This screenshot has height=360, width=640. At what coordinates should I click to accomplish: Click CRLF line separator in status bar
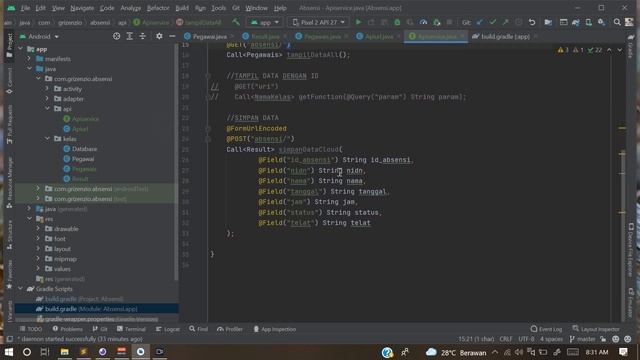tap(506, 339)
